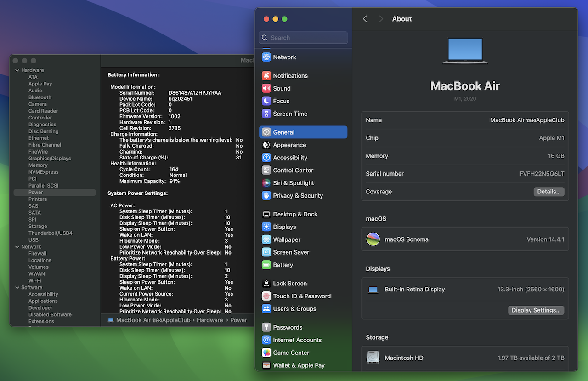This screenshot has height=381, width=588.
Task: Select ATA in Hardware list
Action: (33, 77)
